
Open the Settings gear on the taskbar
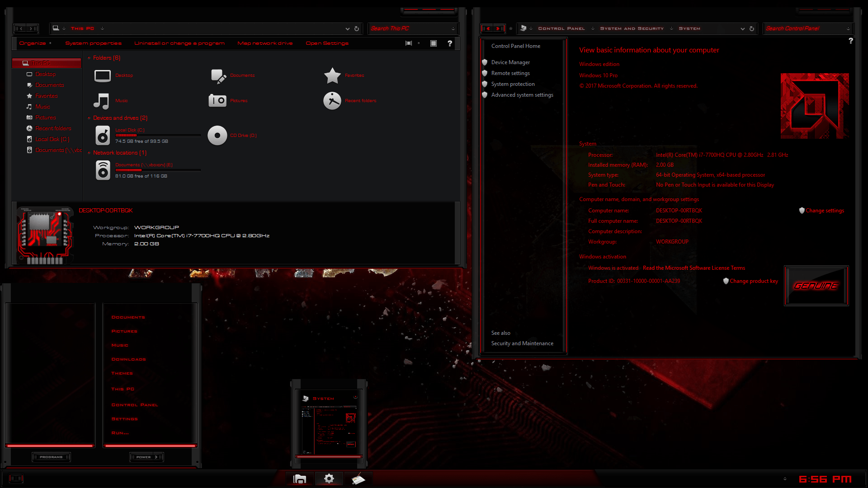pyautogui.click(x=329, y=478)
